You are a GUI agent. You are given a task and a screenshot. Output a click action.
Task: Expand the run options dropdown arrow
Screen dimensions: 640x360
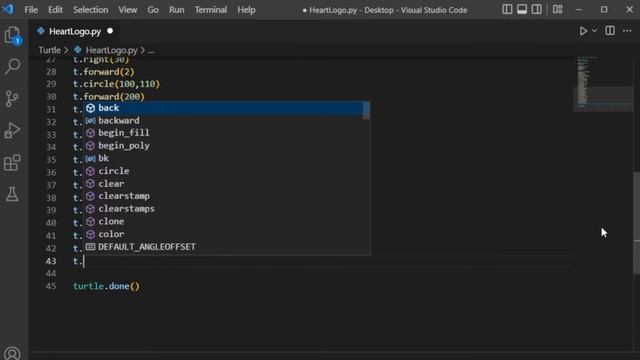coord(594,31)
